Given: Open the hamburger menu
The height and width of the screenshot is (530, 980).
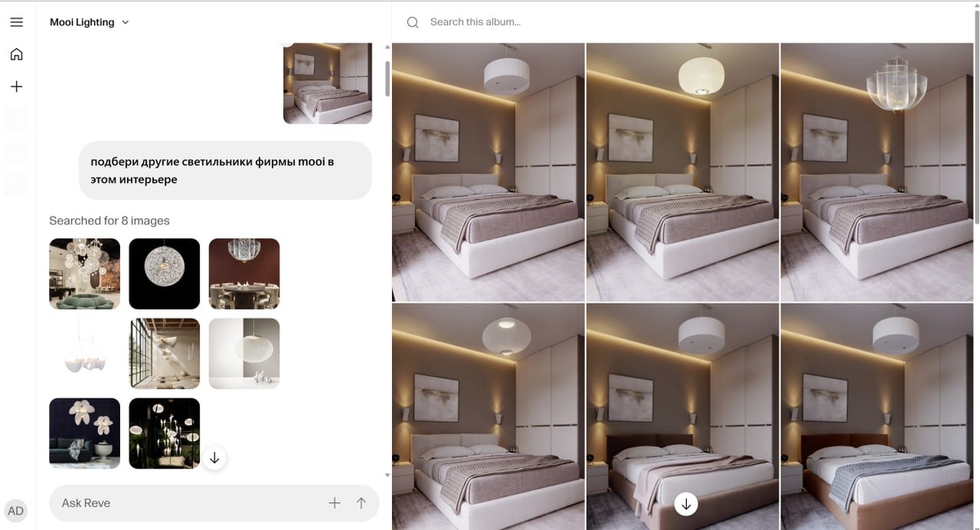Looking at the screenshot, I should [16, 22].
